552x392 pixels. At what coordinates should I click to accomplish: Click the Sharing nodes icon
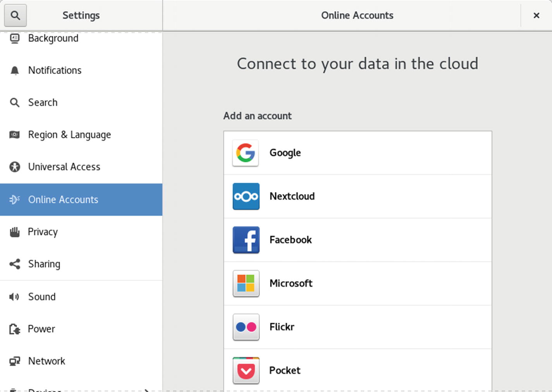tap(15, 264)
